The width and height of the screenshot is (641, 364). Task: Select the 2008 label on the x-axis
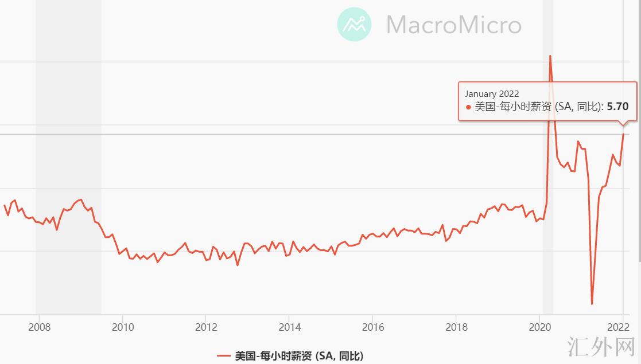[x=39, y=328]
